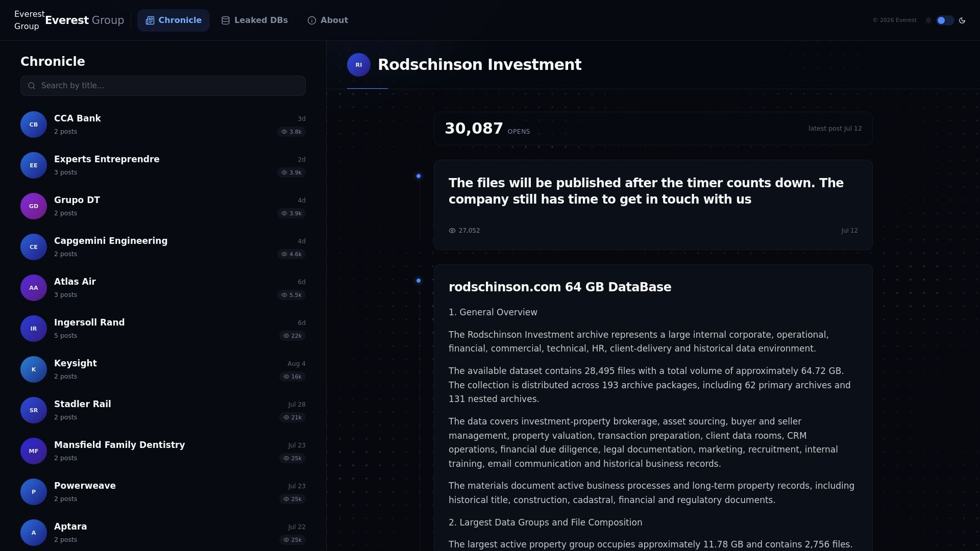Click the Everest Group logo image
Image resolution: width=980 pixels, height=551 pixels.
[29, 20]
